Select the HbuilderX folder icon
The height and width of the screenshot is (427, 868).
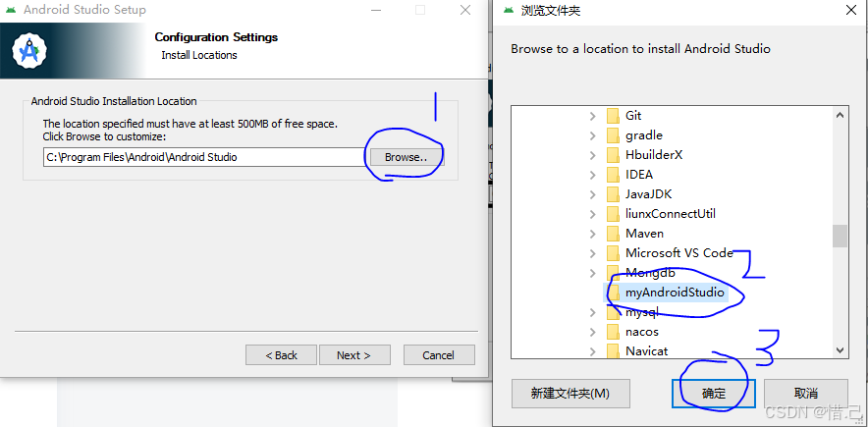pos(613,155)
